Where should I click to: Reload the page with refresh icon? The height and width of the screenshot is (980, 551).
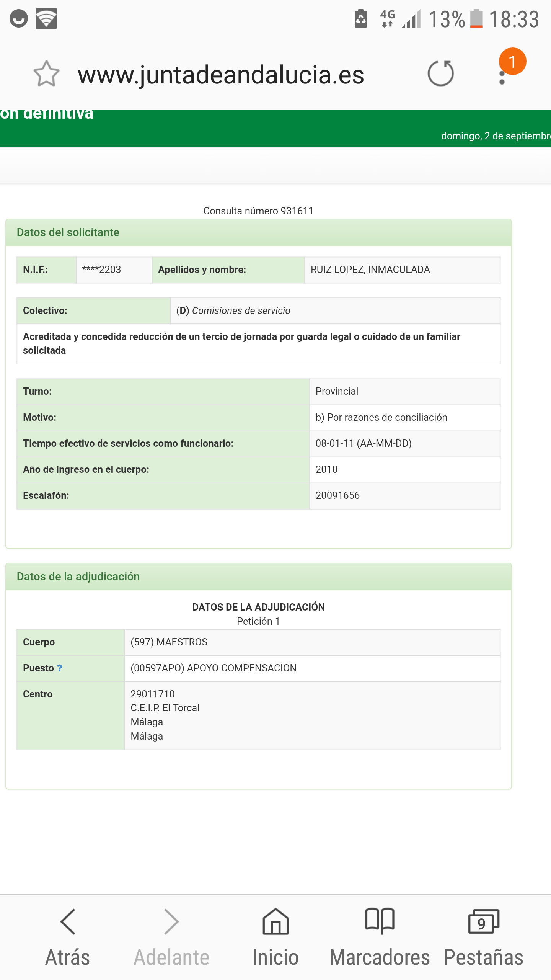point(441,73)
